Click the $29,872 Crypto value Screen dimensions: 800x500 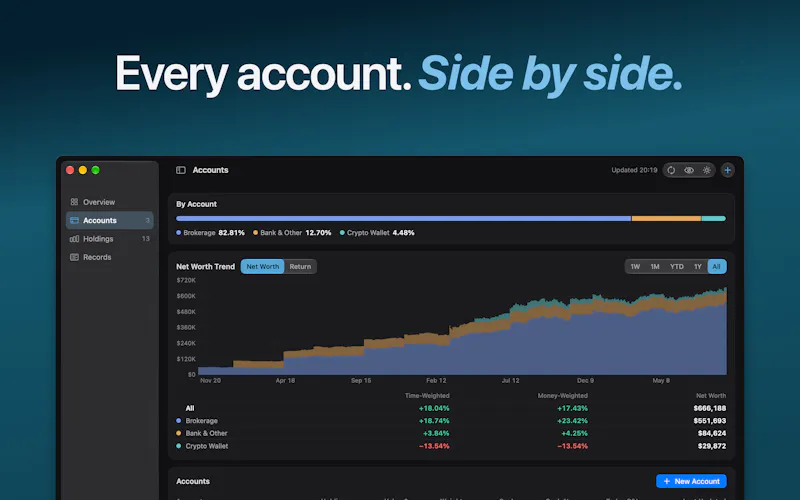(x=712, y=446)
